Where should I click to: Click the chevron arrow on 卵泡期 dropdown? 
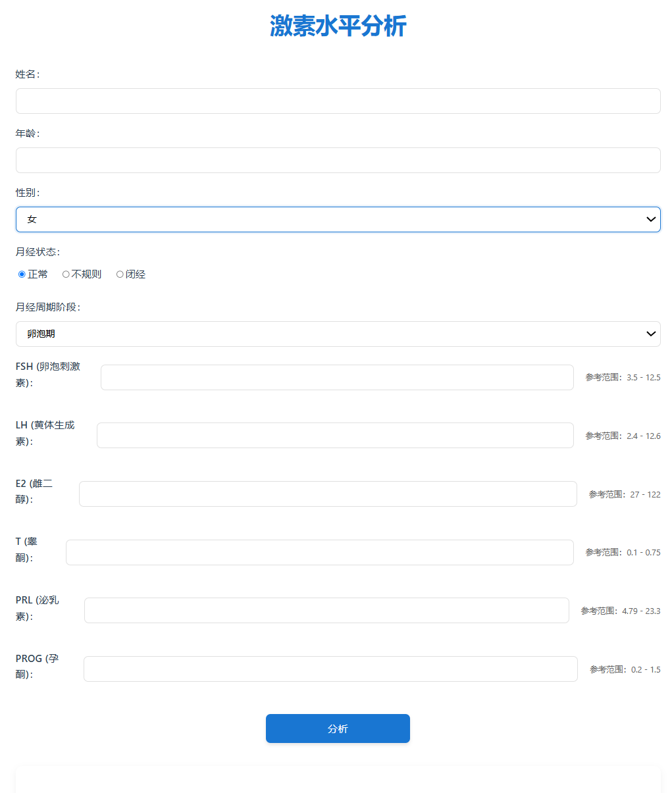pyautogui.click(x=651, y=334)
